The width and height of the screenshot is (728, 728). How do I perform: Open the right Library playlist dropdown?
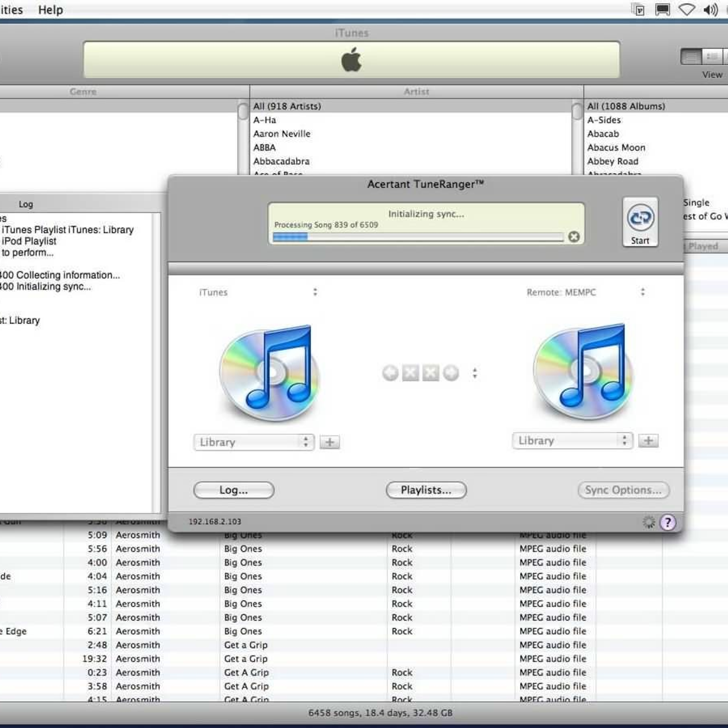(x=572, y=440)
